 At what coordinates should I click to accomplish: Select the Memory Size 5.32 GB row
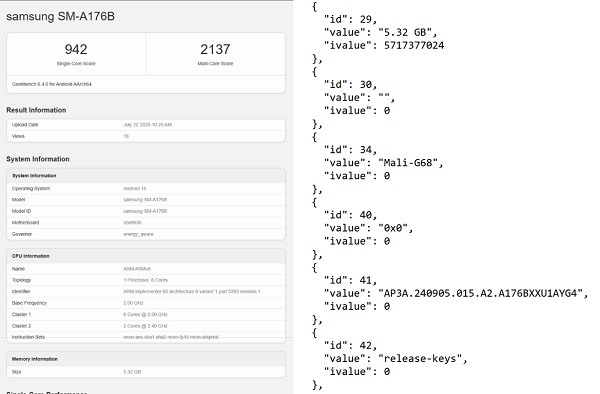146,372
